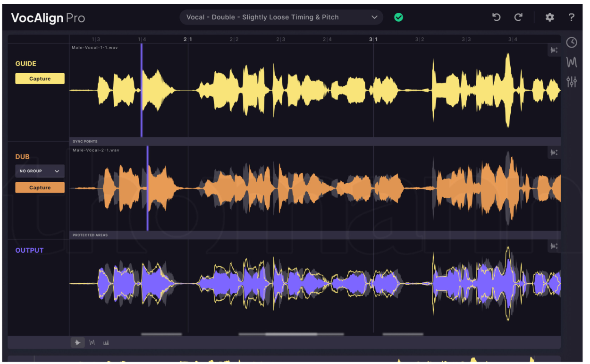The height and width of the screenshot is (364, 590).
Task: Toggle the pitch view mode button
Action: (x=92, y=343)
